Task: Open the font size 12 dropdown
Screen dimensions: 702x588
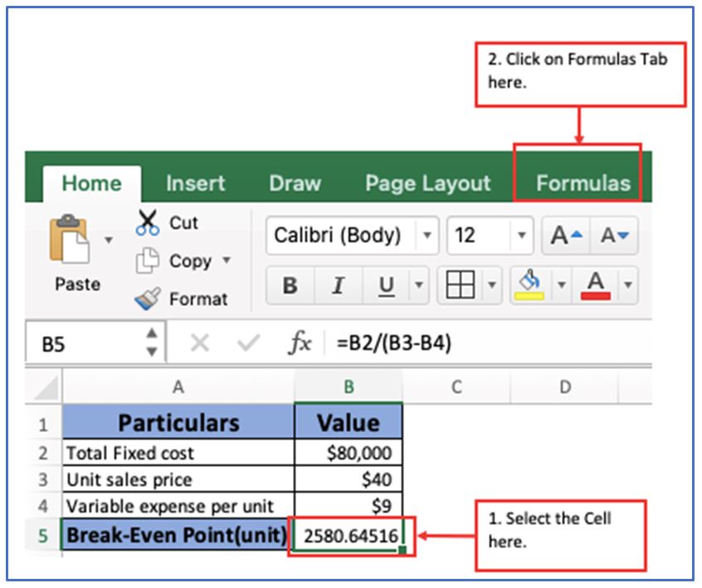Action: point(522,236)
